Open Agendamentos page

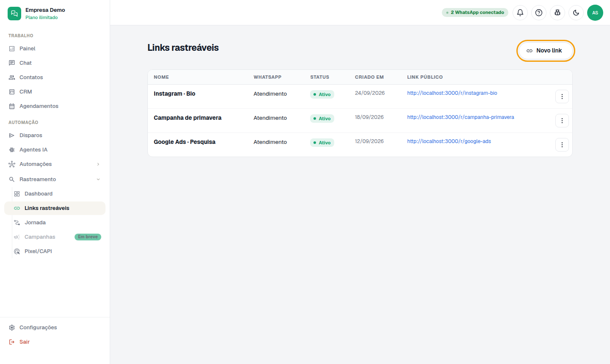[x=55, y=106]
